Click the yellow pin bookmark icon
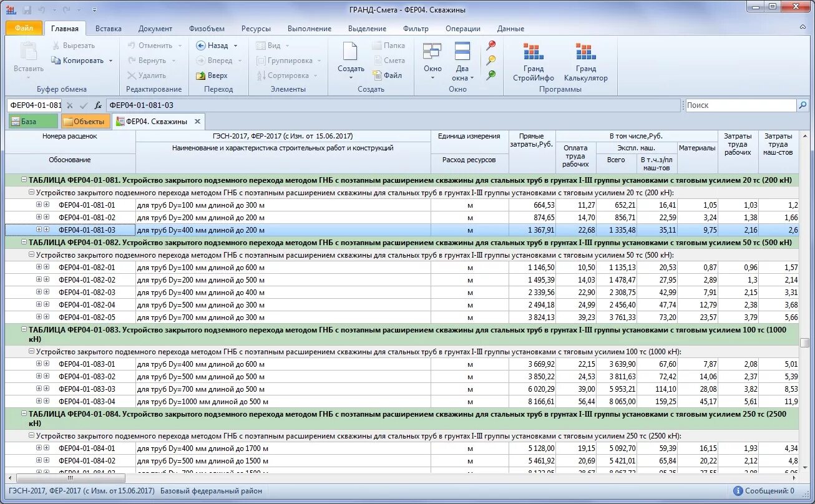 [491, 61]
